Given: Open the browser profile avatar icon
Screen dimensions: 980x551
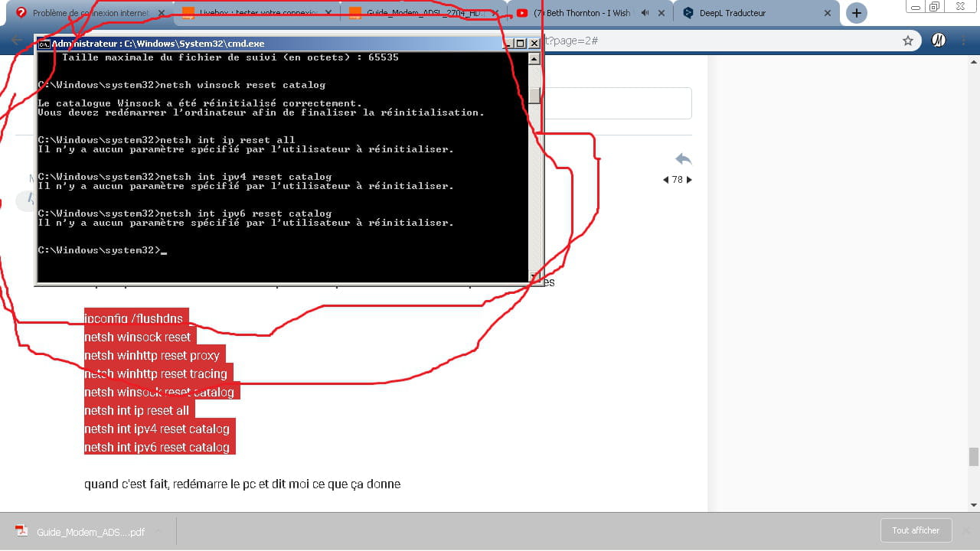Looking at the screenshot, I should [x=938, y=41].
